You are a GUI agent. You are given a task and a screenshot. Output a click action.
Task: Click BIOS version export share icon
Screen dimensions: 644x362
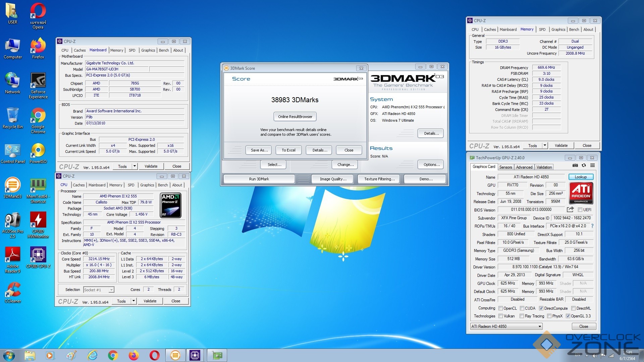click(x=570, y=209)
